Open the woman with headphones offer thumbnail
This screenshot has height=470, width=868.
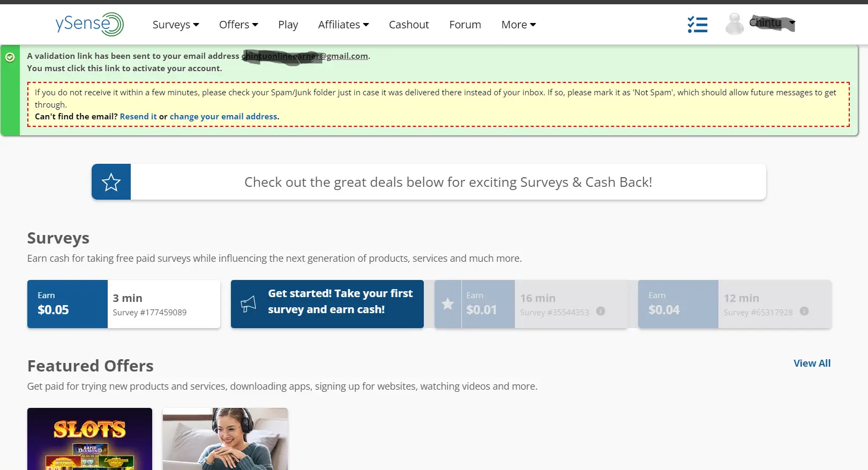pos(226,439)
